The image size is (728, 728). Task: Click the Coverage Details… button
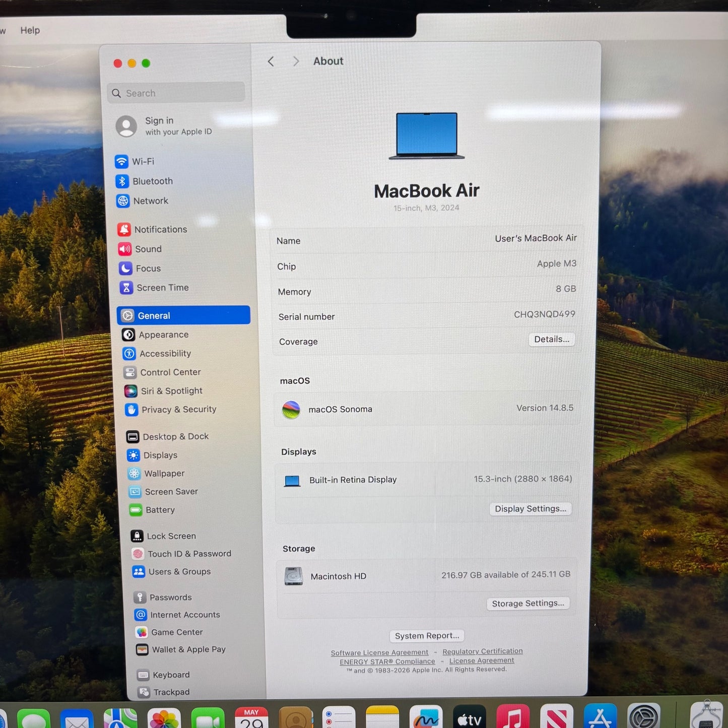coord(552,340)
